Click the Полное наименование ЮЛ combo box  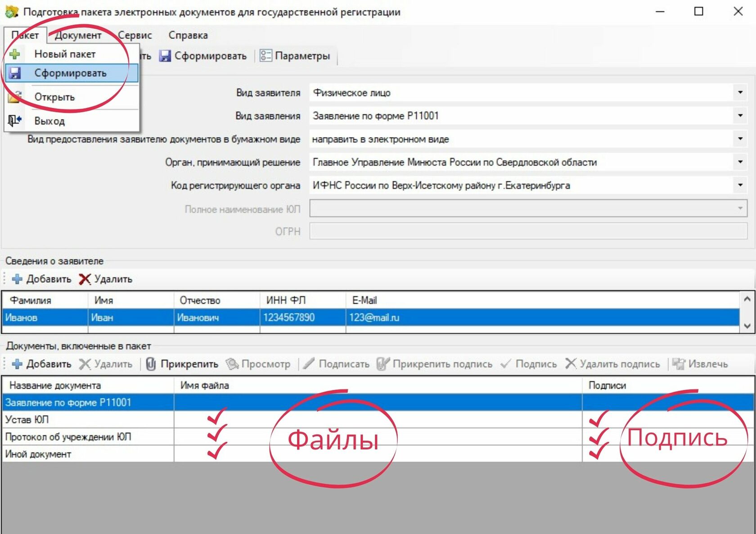[528, 208]
